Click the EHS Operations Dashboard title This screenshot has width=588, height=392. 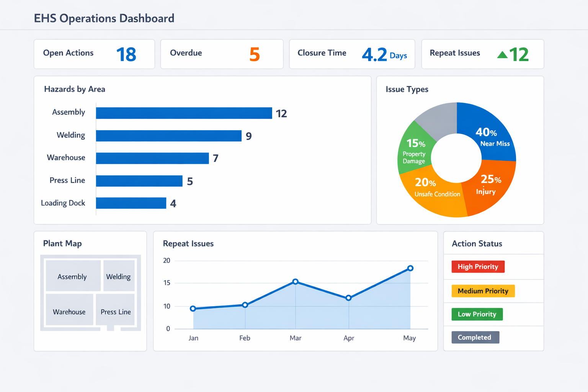click(x=104, y=18)
